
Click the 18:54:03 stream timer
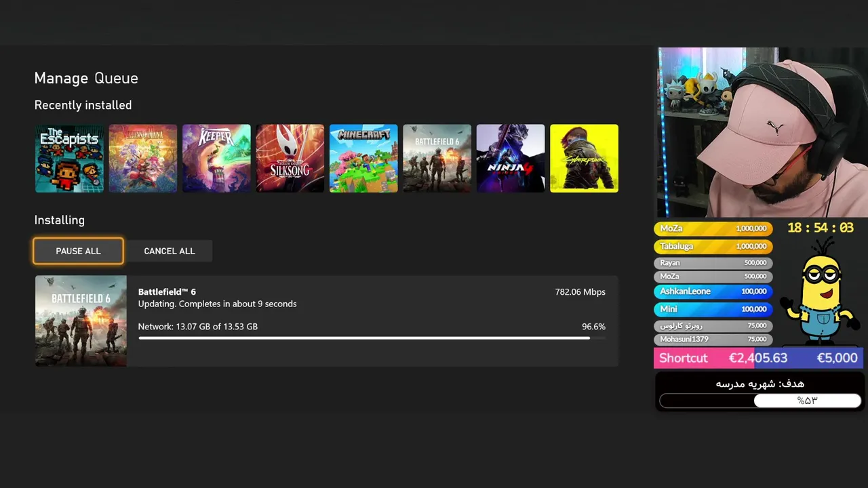[x=820, y=228]
